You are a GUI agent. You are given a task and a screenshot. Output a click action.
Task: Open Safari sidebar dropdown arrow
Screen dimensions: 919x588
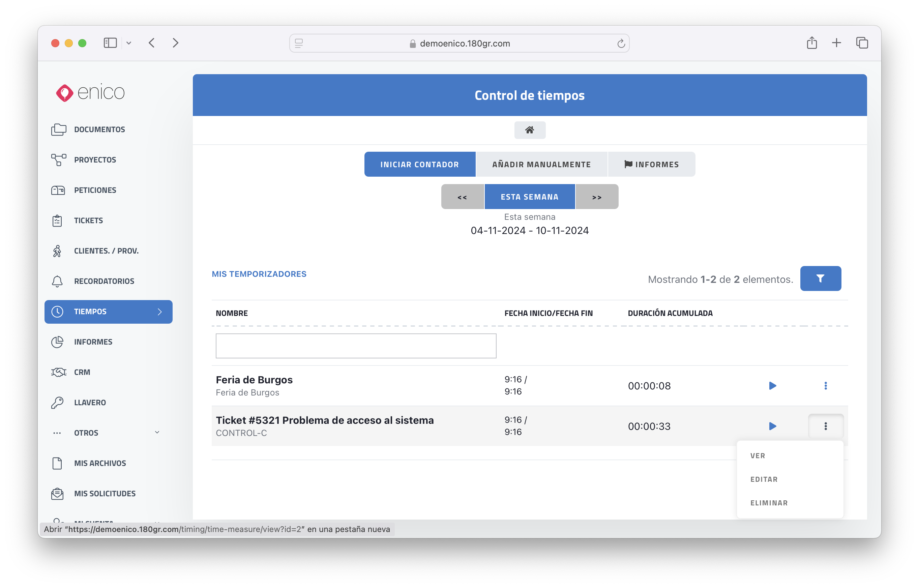pyautogui.click(x=129, y=43)
